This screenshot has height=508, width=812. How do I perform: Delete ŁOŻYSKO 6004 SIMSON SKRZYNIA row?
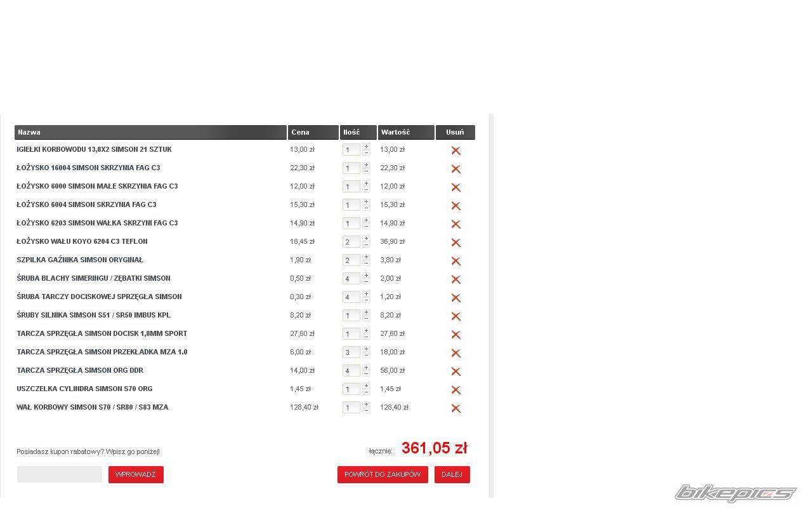(455, 206)
